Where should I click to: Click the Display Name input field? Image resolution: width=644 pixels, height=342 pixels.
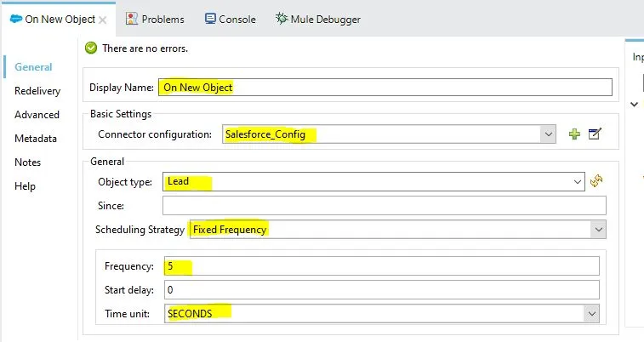pyautogui.click(x=385, y=88)
